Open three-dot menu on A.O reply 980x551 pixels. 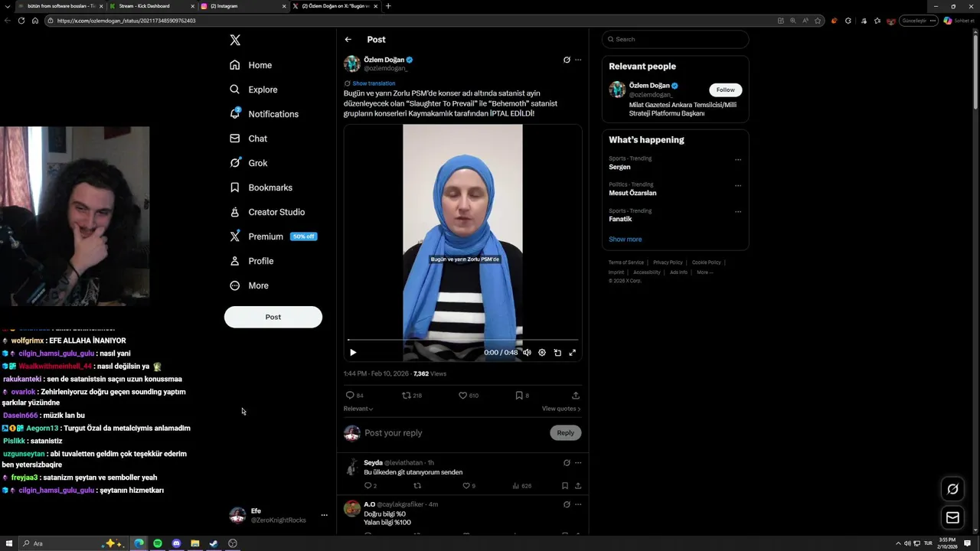578,504
